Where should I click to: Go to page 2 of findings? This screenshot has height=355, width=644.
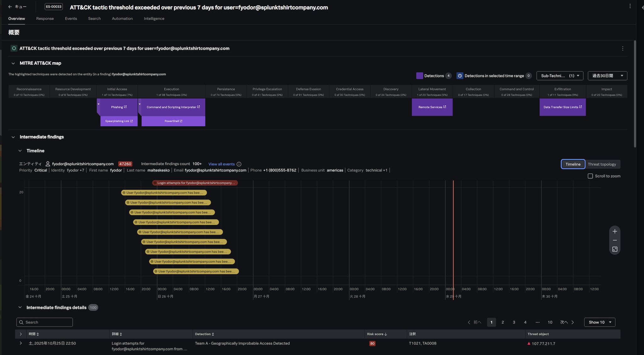[503, 322]
